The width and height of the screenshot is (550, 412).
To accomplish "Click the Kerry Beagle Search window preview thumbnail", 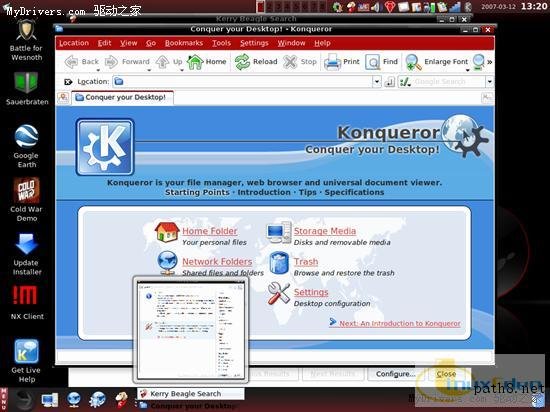I will pos(190,330).
